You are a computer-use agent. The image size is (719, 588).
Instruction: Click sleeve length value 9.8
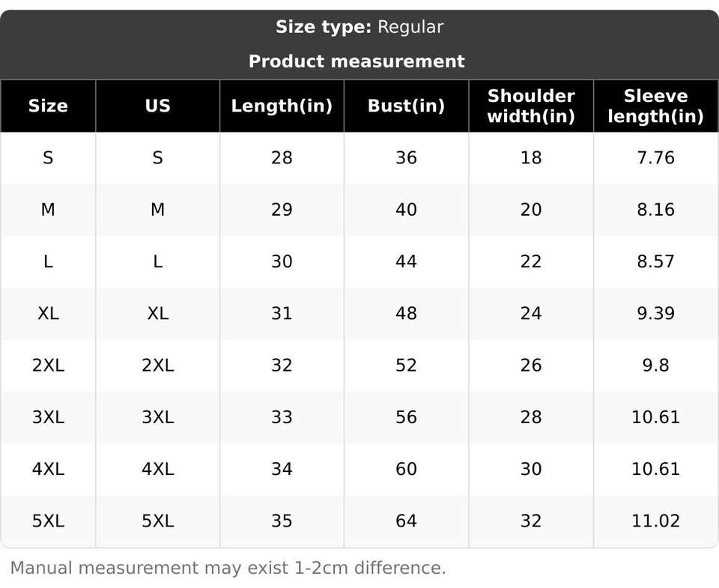tap(656, 366)
